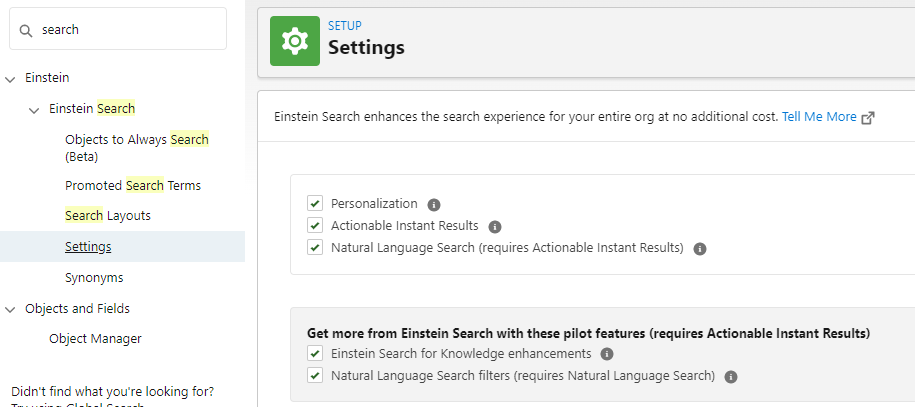Open the Tell Me More link

pos(819,117)
